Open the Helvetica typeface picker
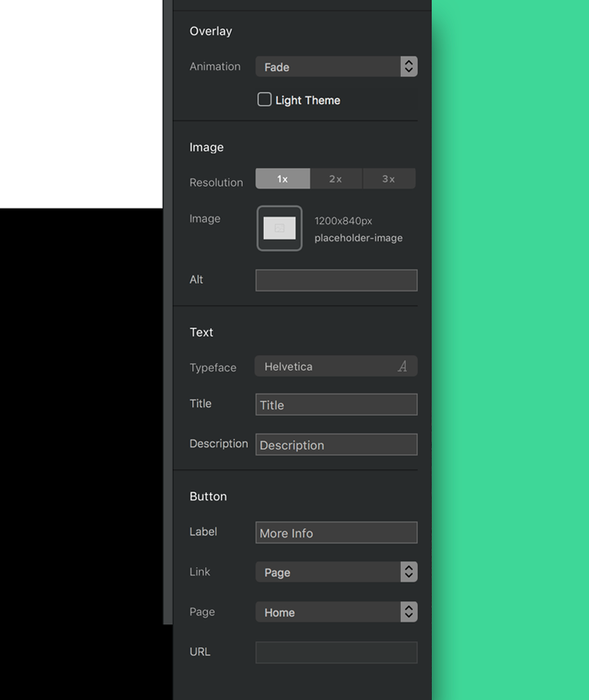Viewport: 589px width, 700px height. tap(326, 367)
